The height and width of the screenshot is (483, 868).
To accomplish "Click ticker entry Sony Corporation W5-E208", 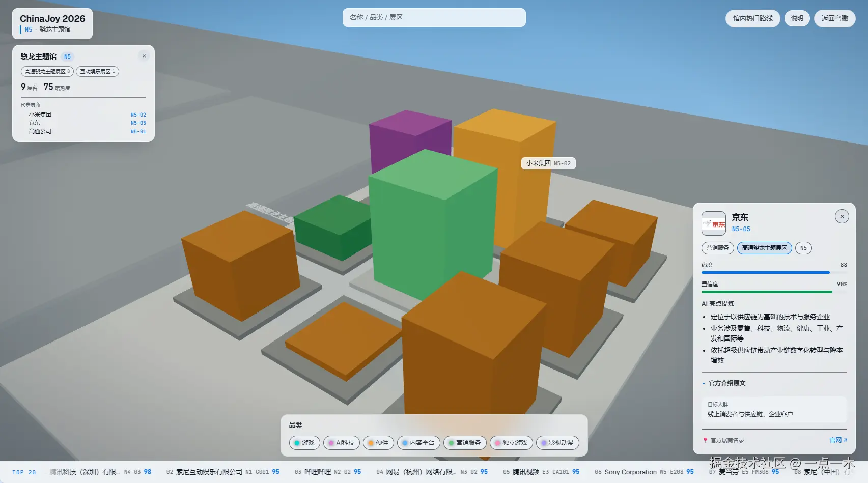I will [644, 472].
